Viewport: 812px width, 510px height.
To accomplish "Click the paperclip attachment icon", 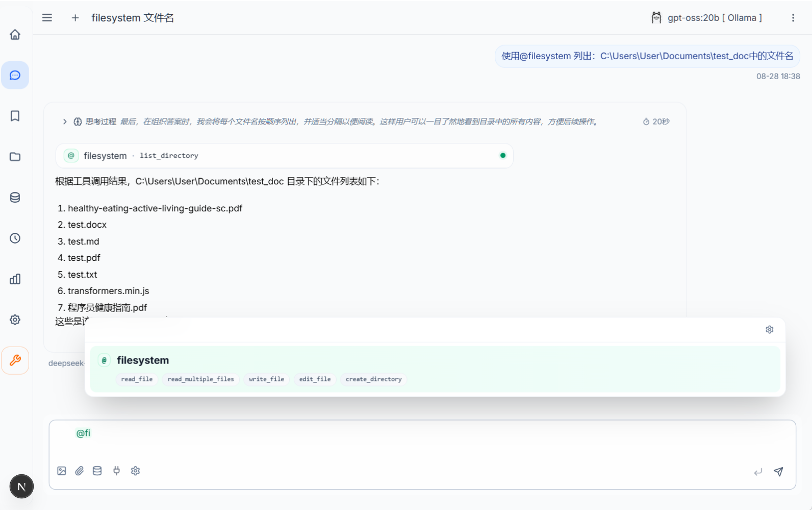I will pyautogui.click(x=80, y=471).
